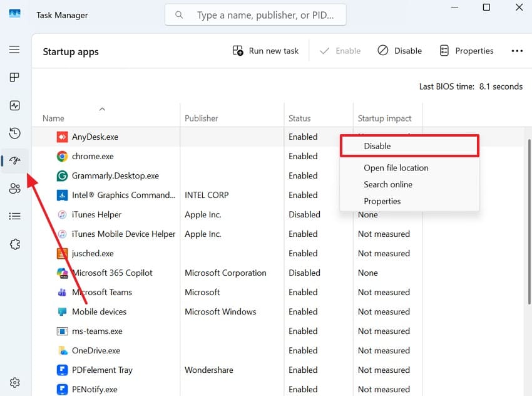Click the Task Manager app logo

(14, 14)
